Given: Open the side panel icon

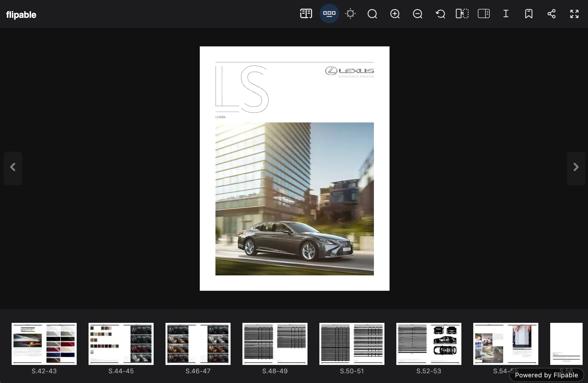Looking at the screenshot, I should (484, 13).
